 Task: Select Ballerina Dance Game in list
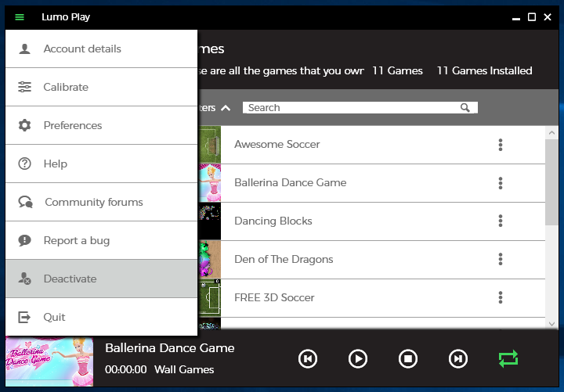[371, 183]
